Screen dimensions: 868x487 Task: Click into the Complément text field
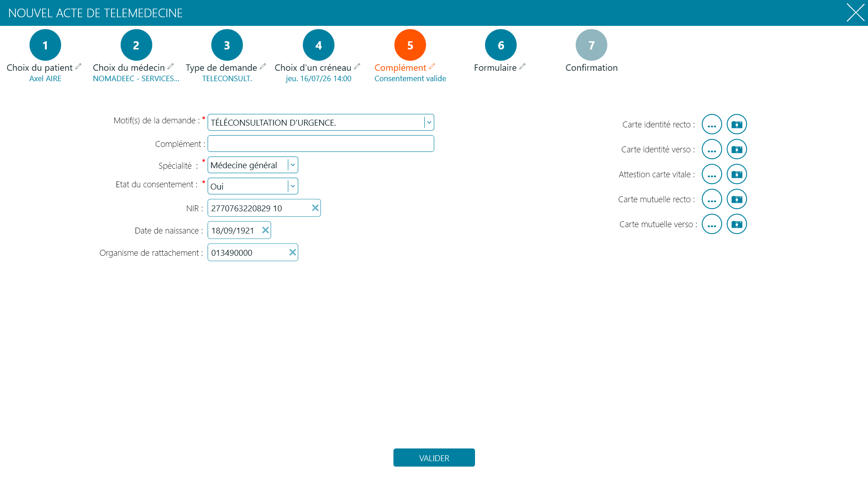point(321,144)
